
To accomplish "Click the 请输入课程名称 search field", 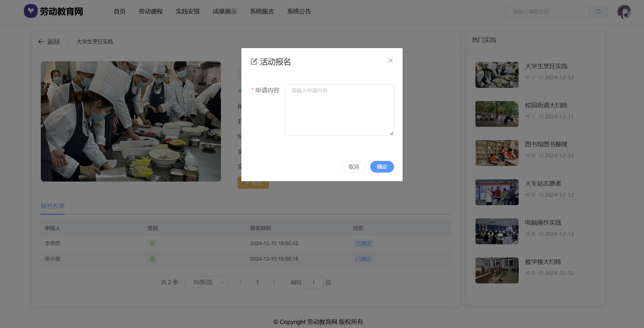I will click(x=547, y=12).
